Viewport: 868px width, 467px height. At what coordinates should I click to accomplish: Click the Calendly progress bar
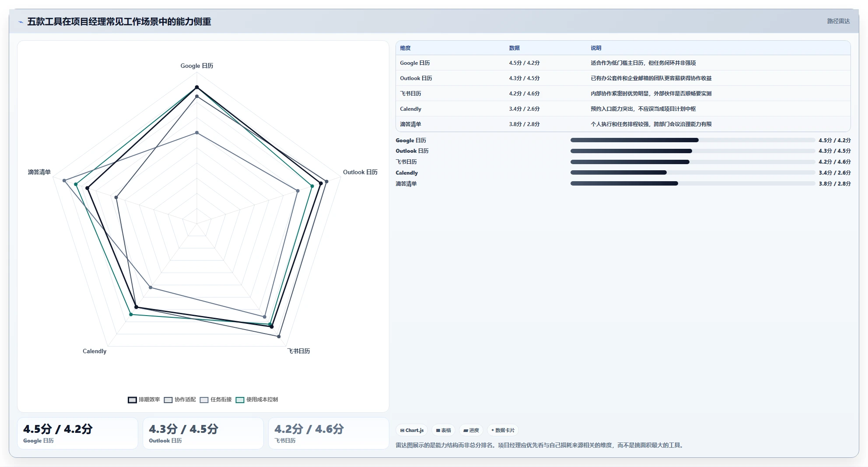[693, 172]
